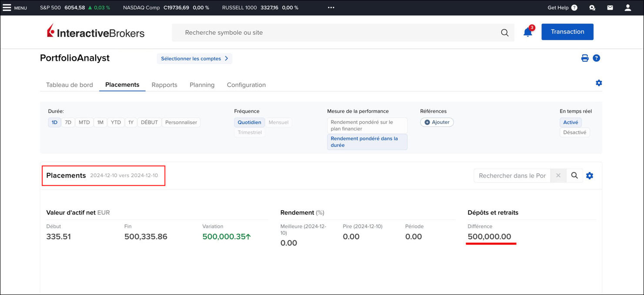Open Personnaliser custom duration picker
This screenshot has height=295, width=644.
tap(181, 123)
